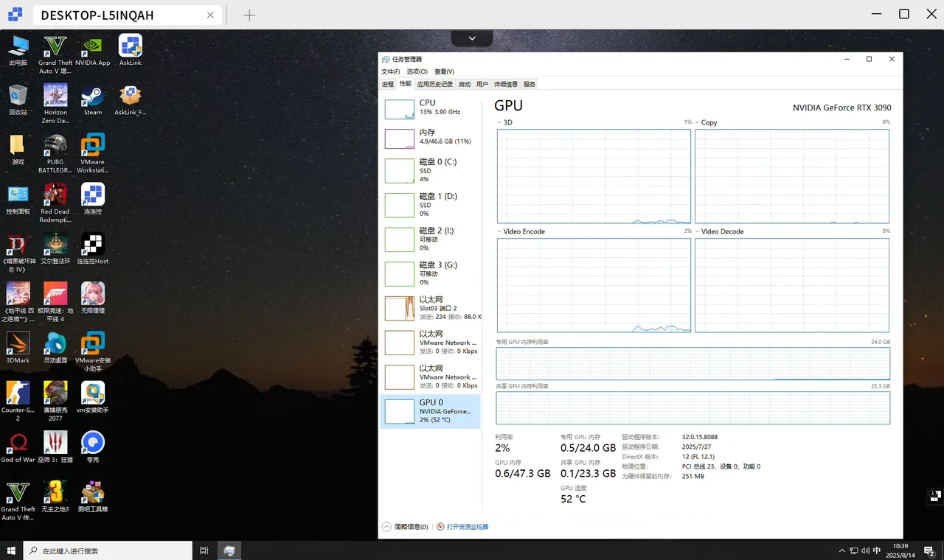Open the 此电脑 desktop icon
944x560 pixels.
[x=18, y=51]
